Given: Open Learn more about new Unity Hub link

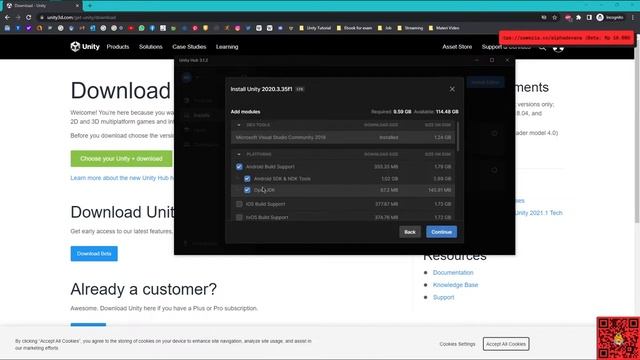Looking at the screenshot, I should (122, 178).
